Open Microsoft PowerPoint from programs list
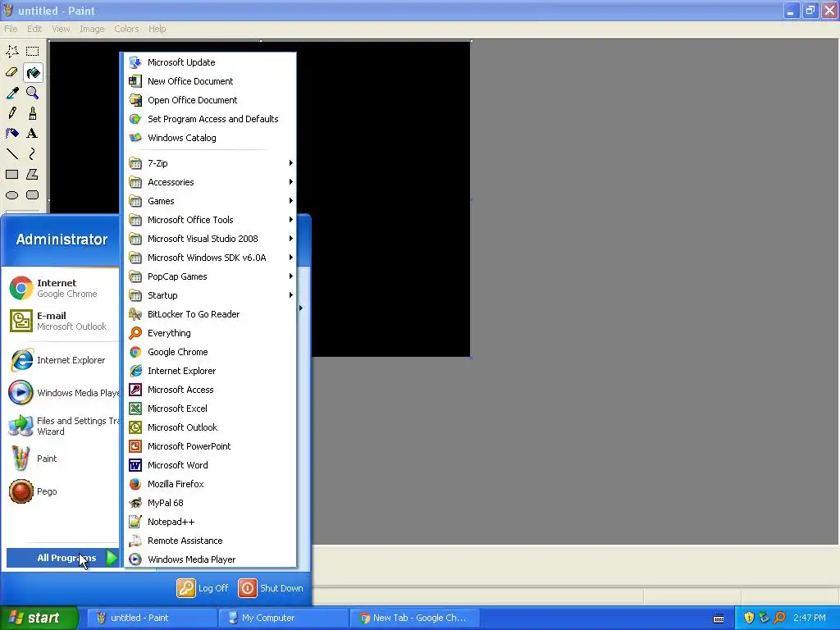 click(x=210, y=446)
